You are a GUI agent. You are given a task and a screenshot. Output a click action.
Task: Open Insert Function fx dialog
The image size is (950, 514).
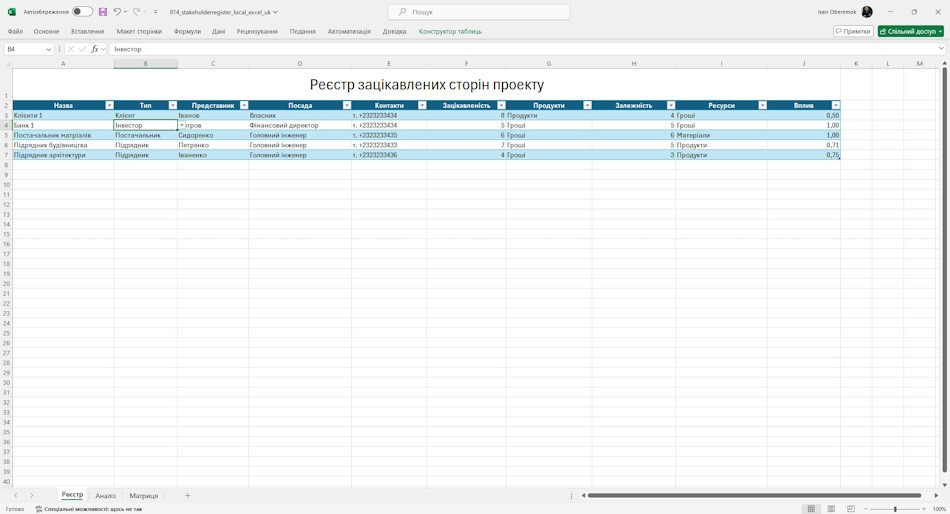pos(95,49)
